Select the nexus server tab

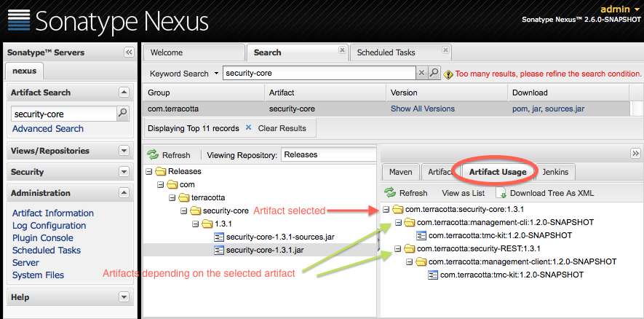pos(24,71)
